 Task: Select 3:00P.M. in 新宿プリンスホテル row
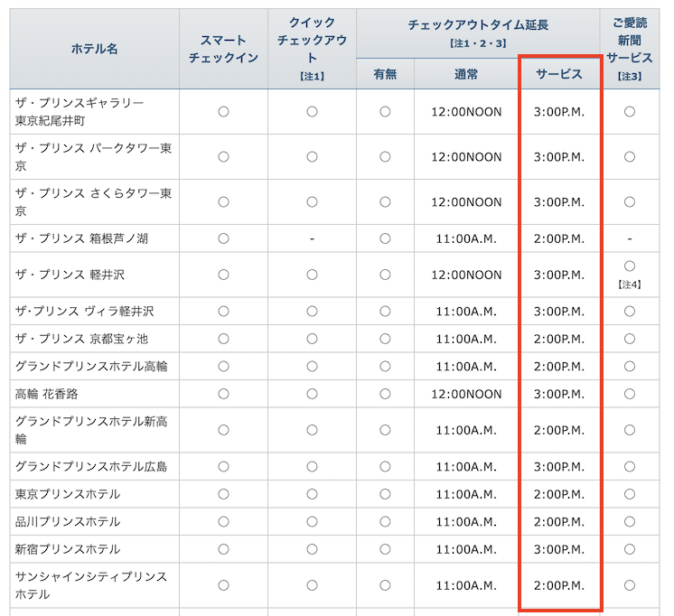559,549
